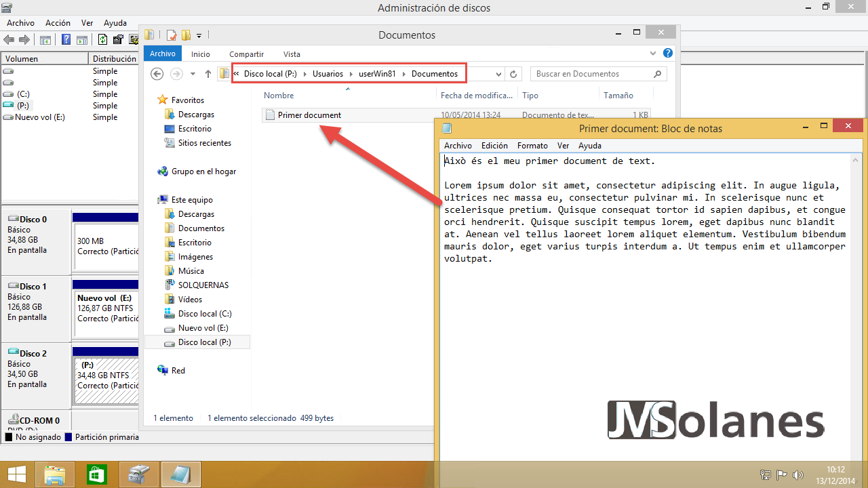
Task: Select the (P:) volume row in Disk Management
Action: pos(68,106)
